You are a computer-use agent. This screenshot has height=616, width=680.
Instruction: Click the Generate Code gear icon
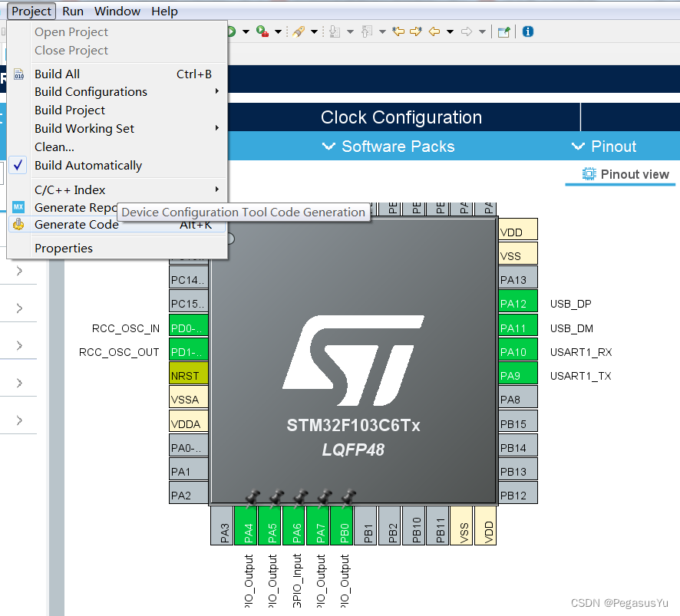(x=18, y=225)
